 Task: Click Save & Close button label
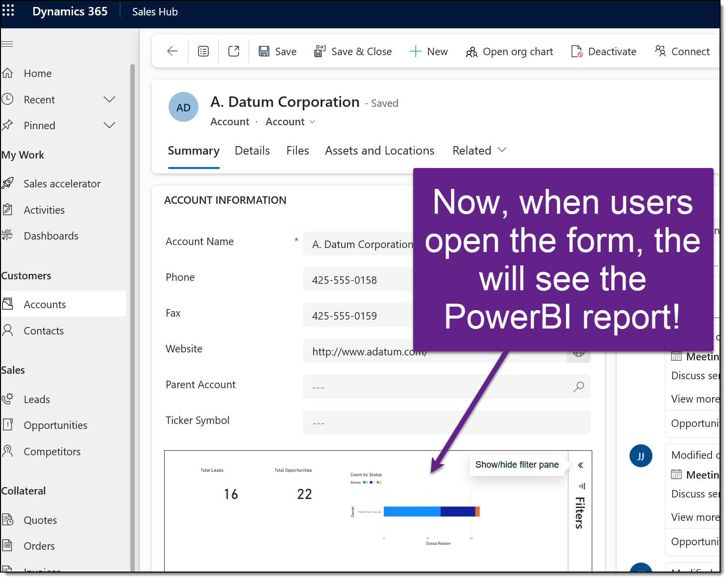[362, 52]
